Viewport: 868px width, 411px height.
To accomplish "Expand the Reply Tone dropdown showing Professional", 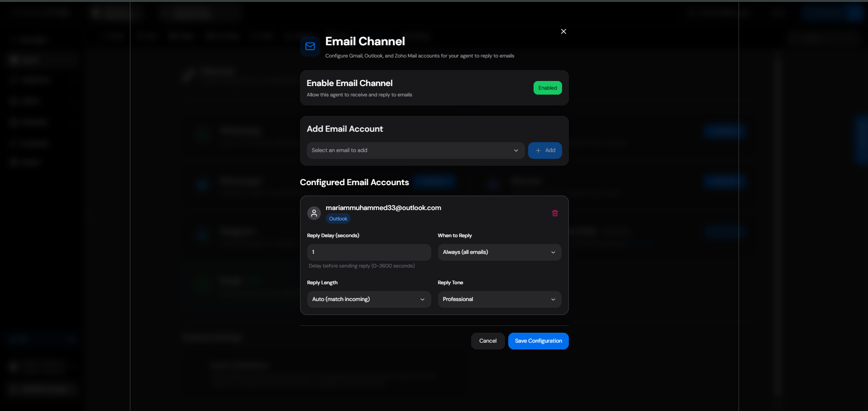I will coord(500,299).
